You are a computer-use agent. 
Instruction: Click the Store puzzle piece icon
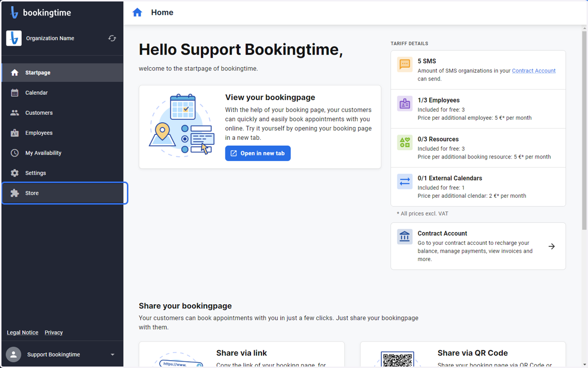coord(15,193)
